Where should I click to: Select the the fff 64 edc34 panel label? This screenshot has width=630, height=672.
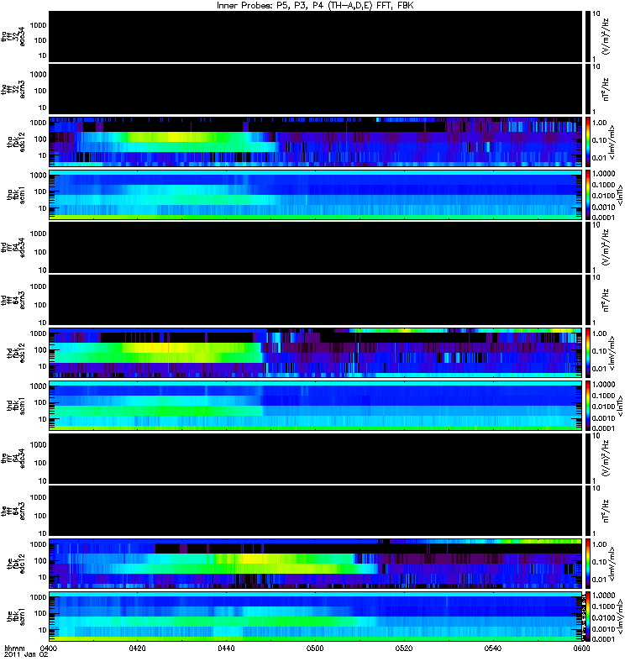(13, 459)
